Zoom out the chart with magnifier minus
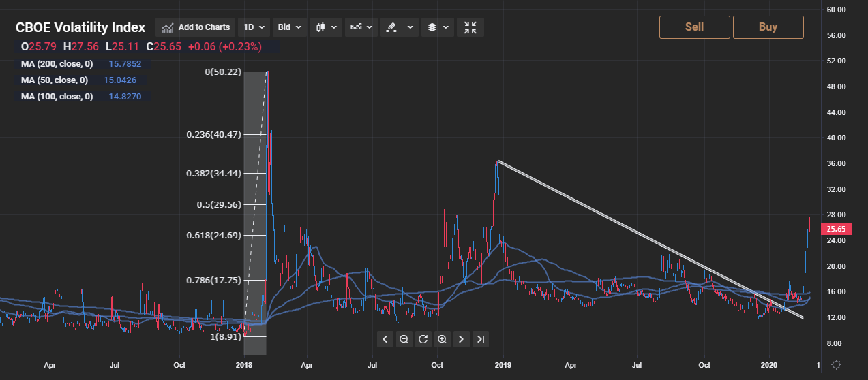Screen dimensions: 868x380 click(x=404, y=338)
